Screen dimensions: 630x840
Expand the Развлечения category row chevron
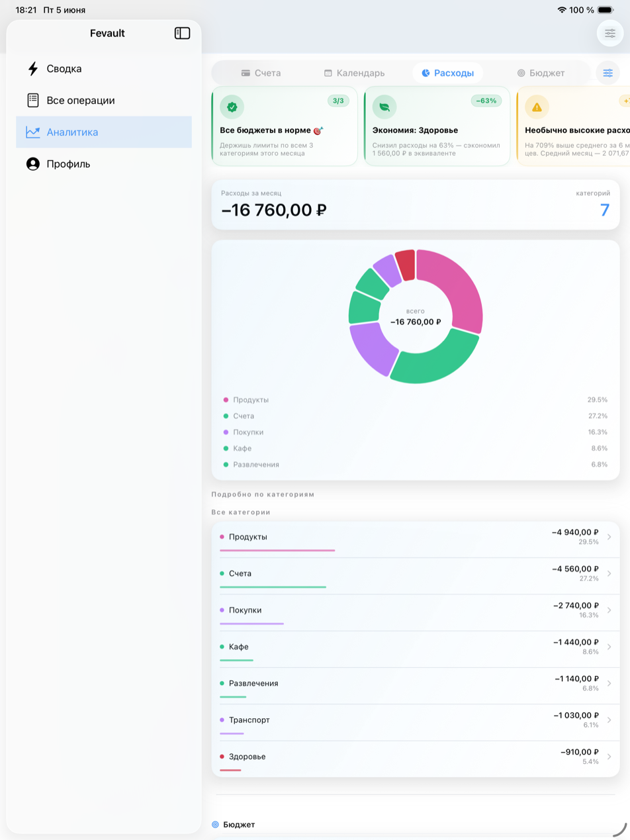[x=609, y=683]
